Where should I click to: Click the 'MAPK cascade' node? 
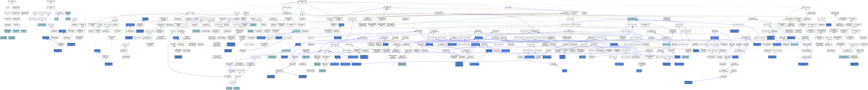pyautogui.click(x=176, y=38)
